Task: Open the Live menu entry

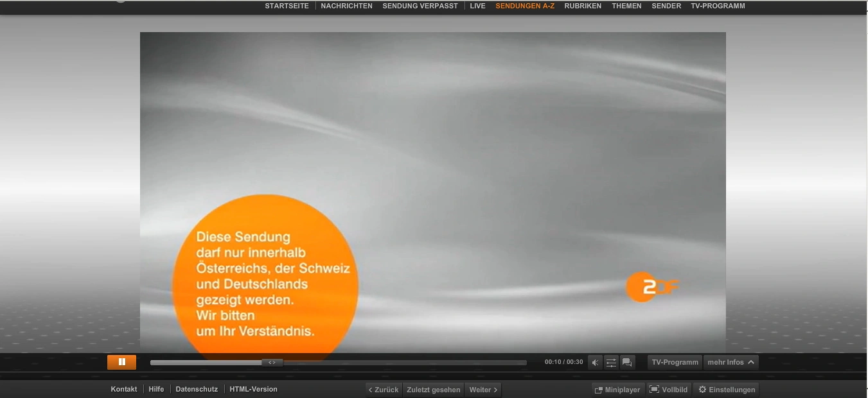Action: (477, 6)
